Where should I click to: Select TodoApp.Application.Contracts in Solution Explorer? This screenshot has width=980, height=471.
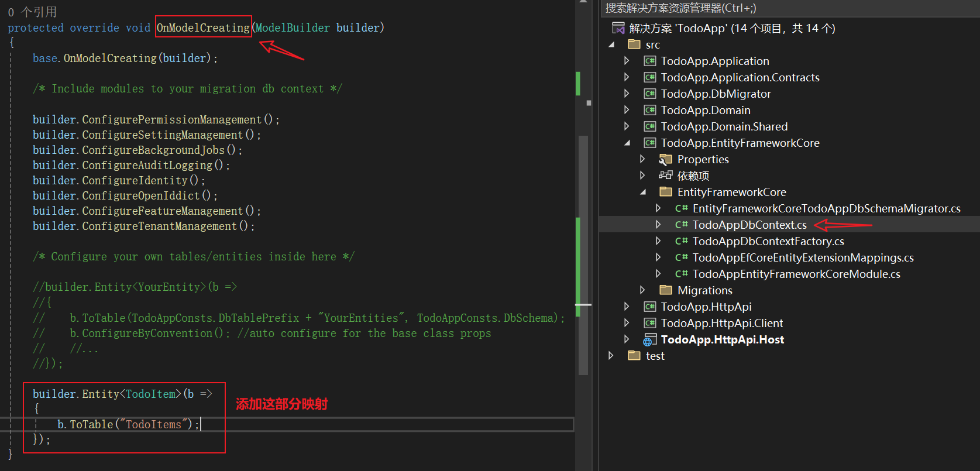pyautogui.click(x=740, y=77)
